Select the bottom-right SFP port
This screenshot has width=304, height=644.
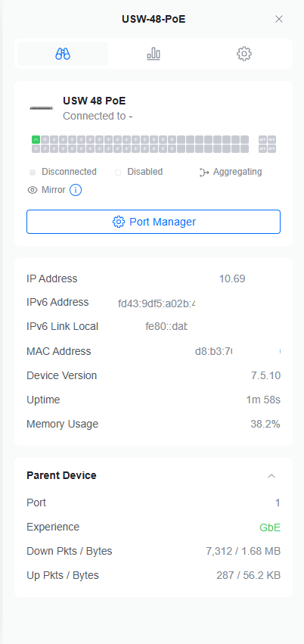272,148
